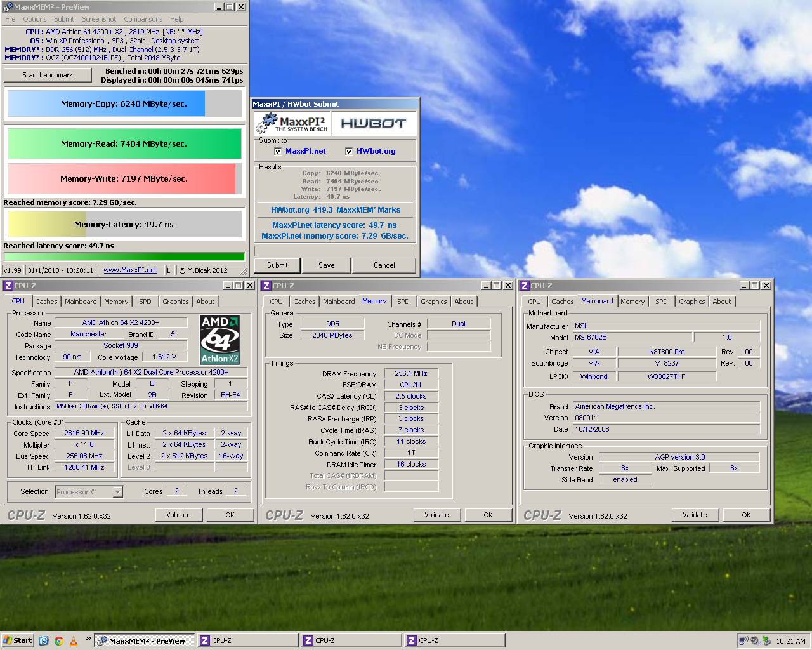
Task: Switch to MaxxMEM² - PreView taskbar button
Action: tap(144, 640)
